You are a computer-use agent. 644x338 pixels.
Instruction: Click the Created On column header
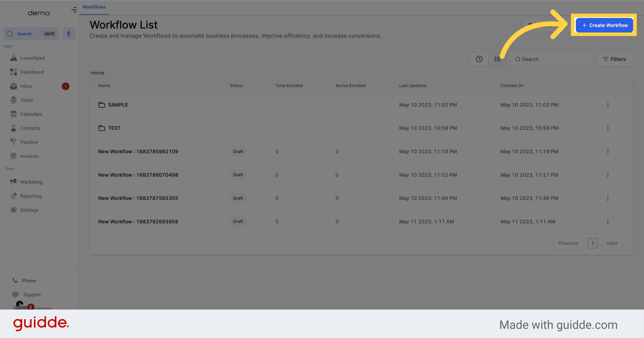512,85
